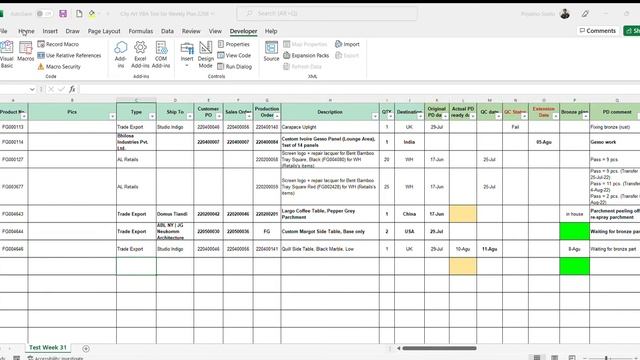Open COM Add-ins dialog
The image size is (640, 360).
(161, 54)
